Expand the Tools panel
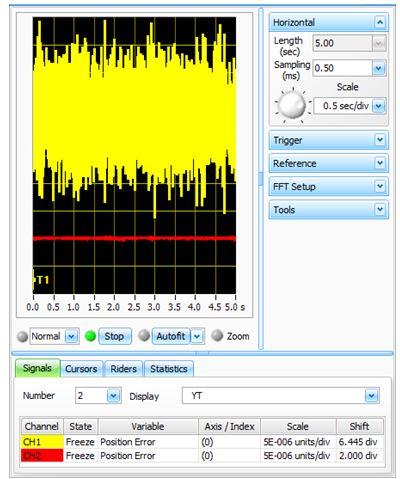 pyautogui.click(x=380, y=209)
